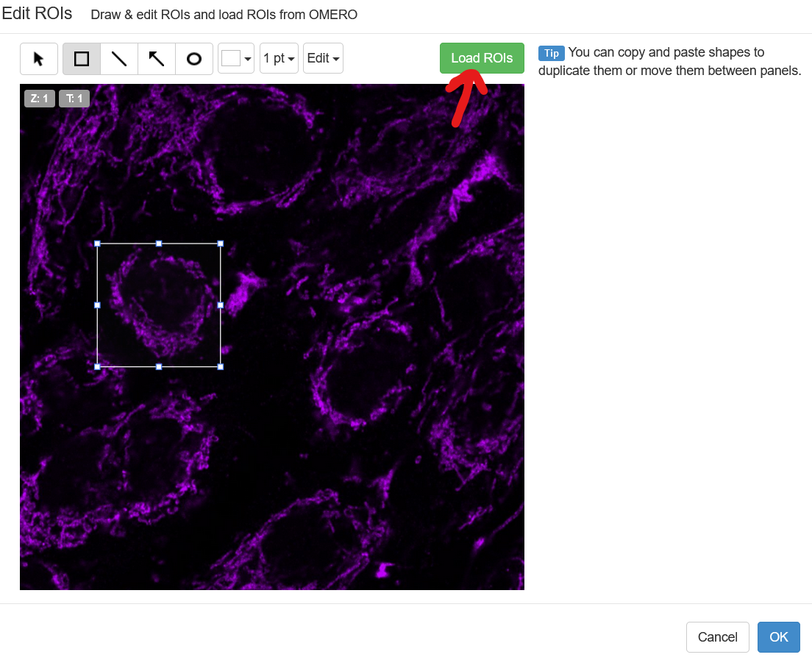This screenshot has width=812, height=660.
Task: Expand the Edit dropdown menu
Action: point(323,59)
